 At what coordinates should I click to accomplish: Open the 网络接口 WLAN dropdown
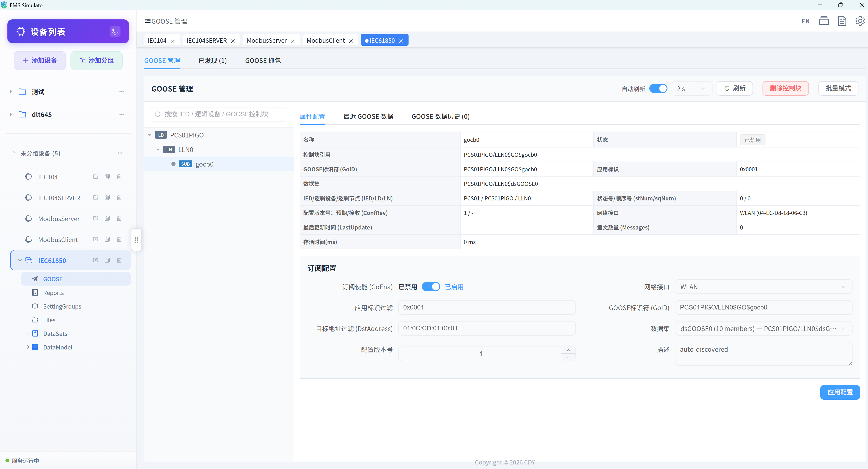pyautogui.click(x=763, y=287)
